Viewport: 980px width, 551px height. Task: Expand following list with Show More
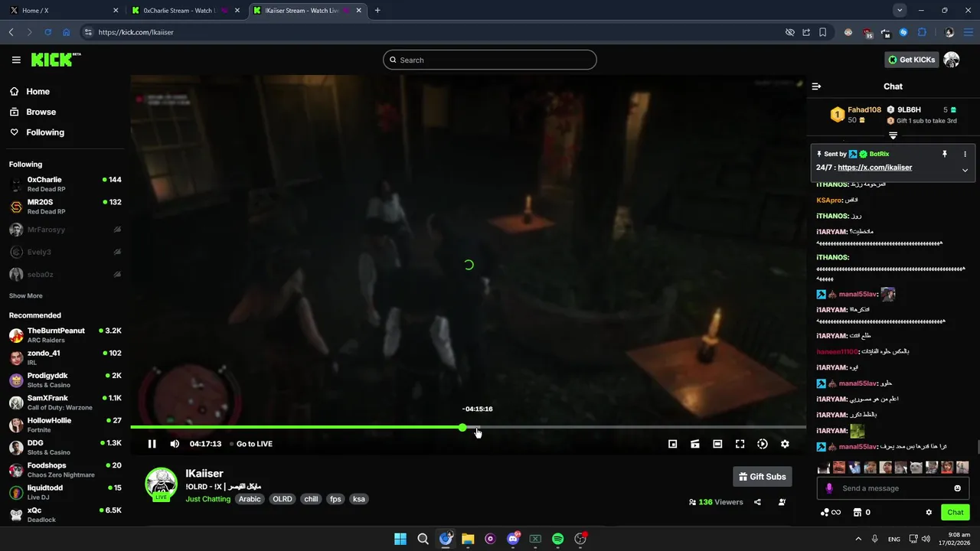pos(25,295)
